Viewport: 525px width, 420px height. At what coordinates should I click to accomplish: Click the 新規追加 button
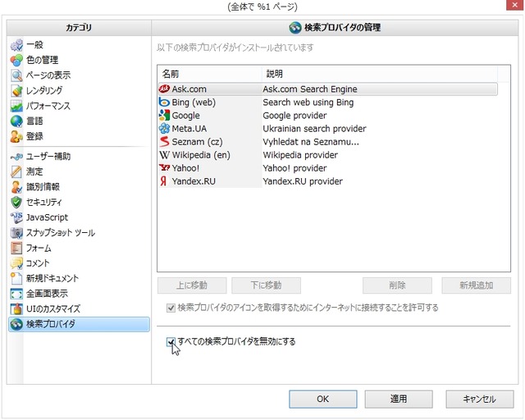pyautogui.click(x=476, y=285)
